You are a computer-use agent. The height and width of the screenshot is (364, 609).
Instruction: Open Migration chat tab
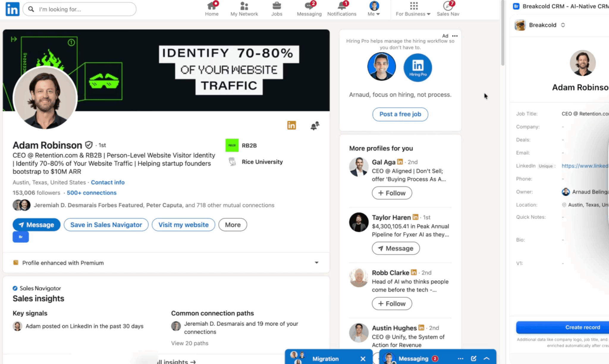coord(325,359)
